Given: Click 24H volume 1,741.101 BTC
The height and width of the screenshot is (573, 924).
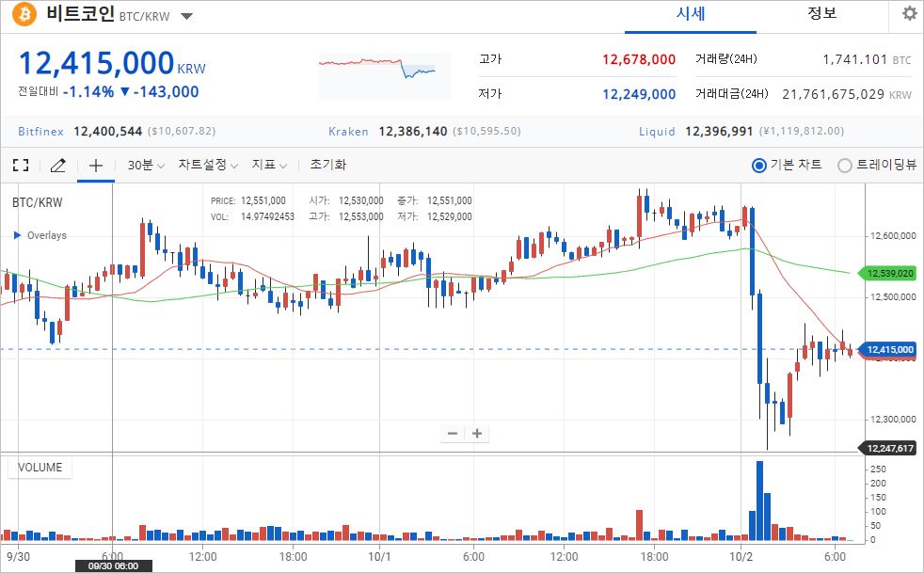Looking at the screenshot, I should pos(867,59).
